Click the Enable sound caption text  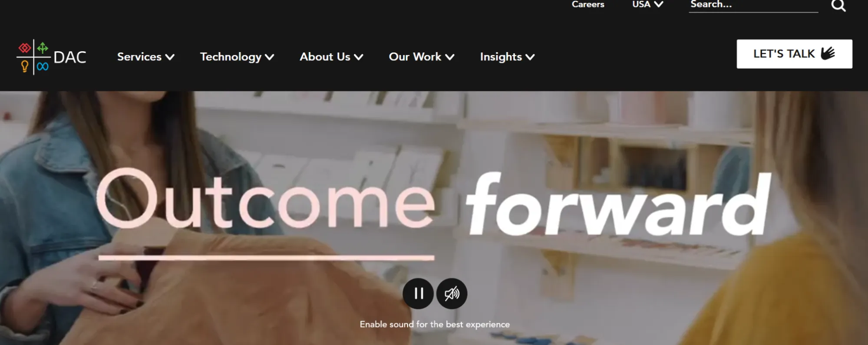435,324
